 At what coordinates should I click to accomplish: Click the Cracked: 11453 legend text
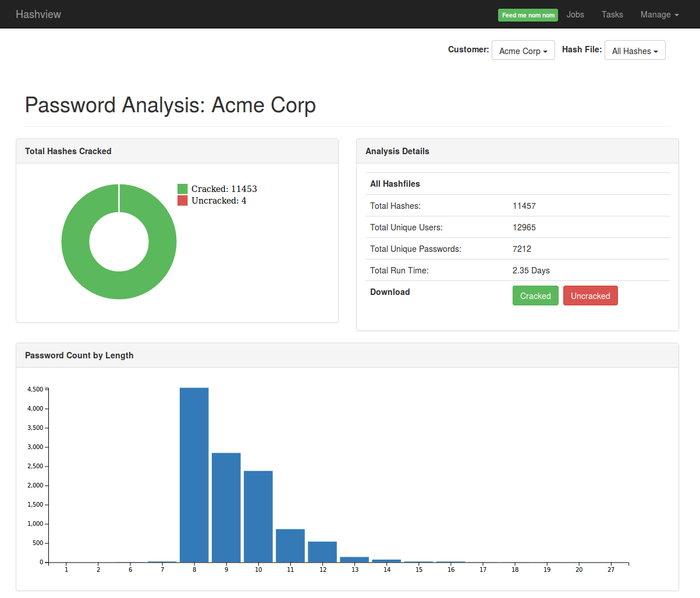pyautogui.click(x=224, y=188)
